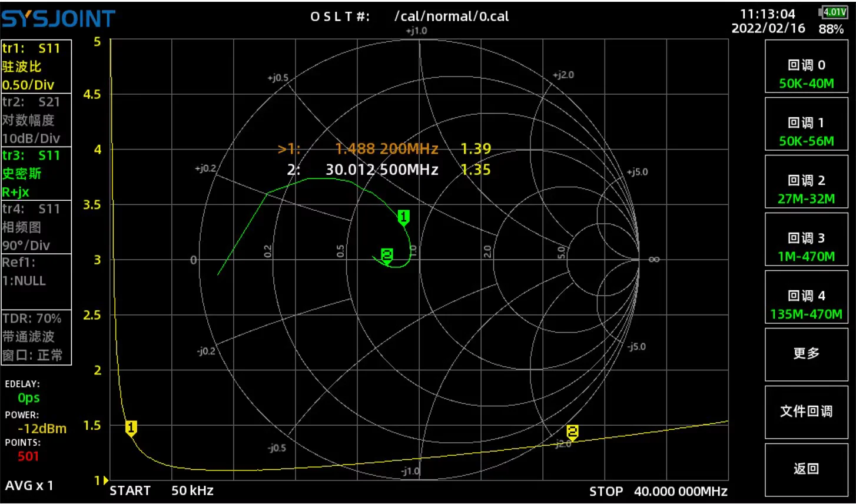Toggle trace tr1 S11 SWR
This screenshot has width=856, height=504.
36,67
